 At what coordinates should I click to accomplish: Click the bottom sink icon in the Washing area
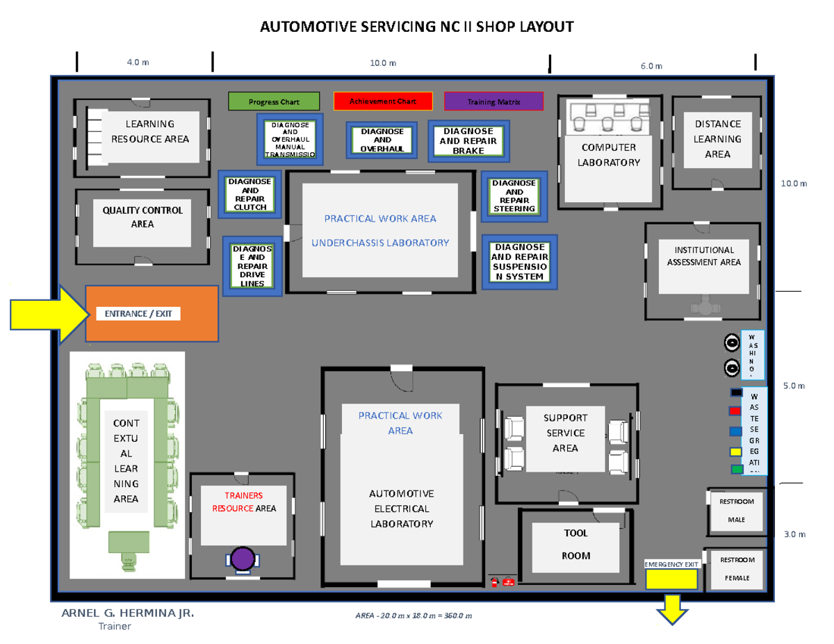[x=732, y=368]
